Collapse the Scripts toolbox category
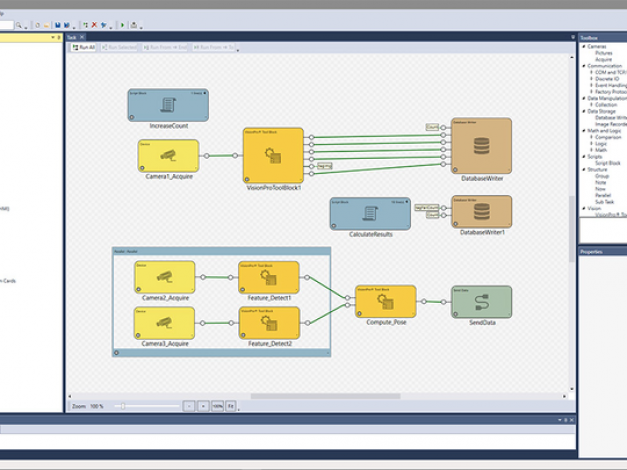The width and height of the screenshot is (627, 470). pos(584,156)
